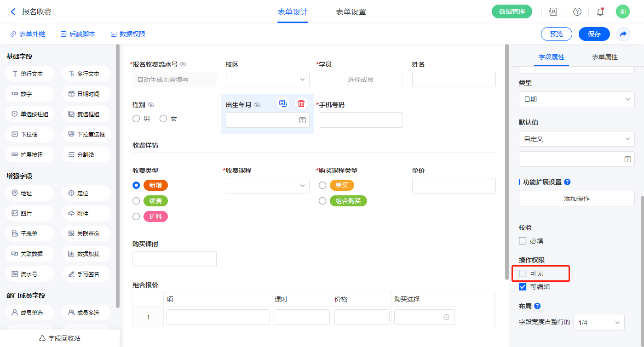Uncheck the 可编辑 checkbox
The image size is (644, 347).
tap(523, 287)
